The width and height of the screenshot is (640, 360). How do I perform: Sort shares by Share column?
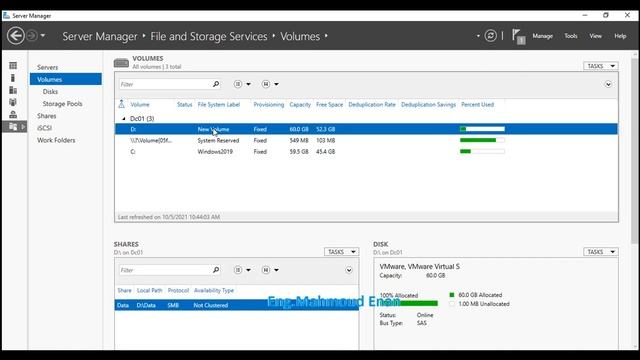click(124, 290)
